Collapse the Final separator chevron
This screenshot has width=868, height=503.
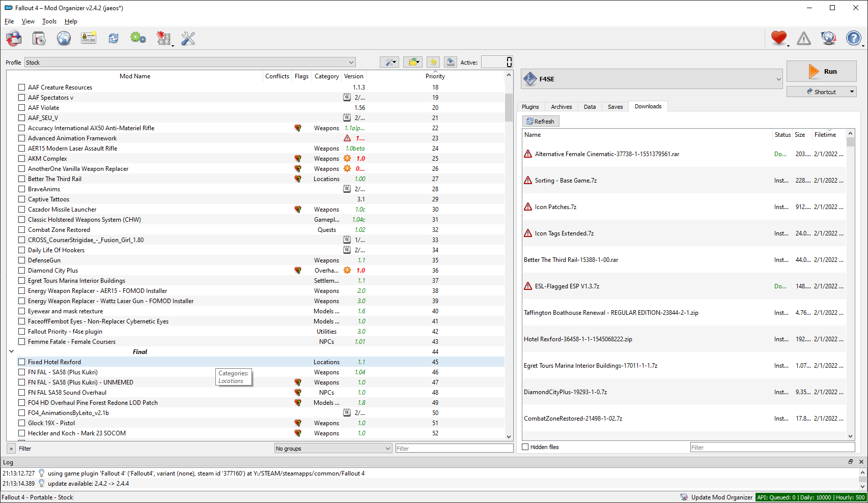pyautogui.click(x=11, y=351)
